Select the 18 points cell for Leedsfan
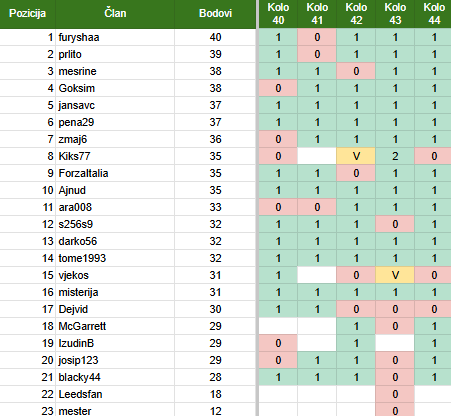 215,394
